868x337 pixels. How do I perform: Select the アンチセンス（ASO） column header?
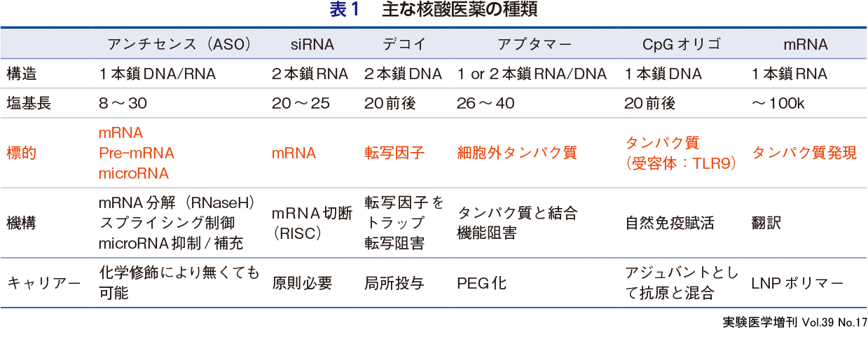click(x=179, y=44)
